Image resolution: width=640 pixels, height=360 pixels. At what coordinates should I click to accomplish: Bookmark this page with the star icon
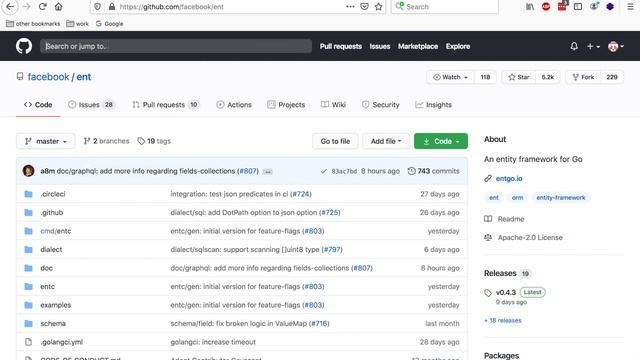[378, 7]
